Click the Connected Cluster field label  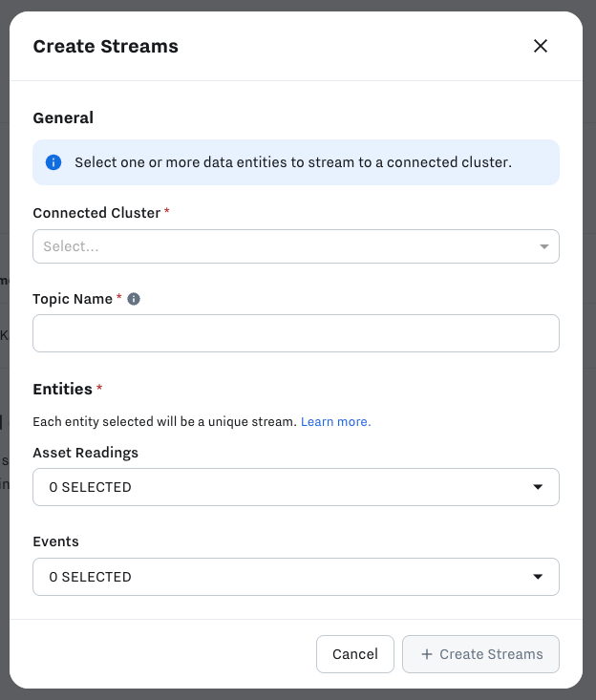click(x=96, y=213)
